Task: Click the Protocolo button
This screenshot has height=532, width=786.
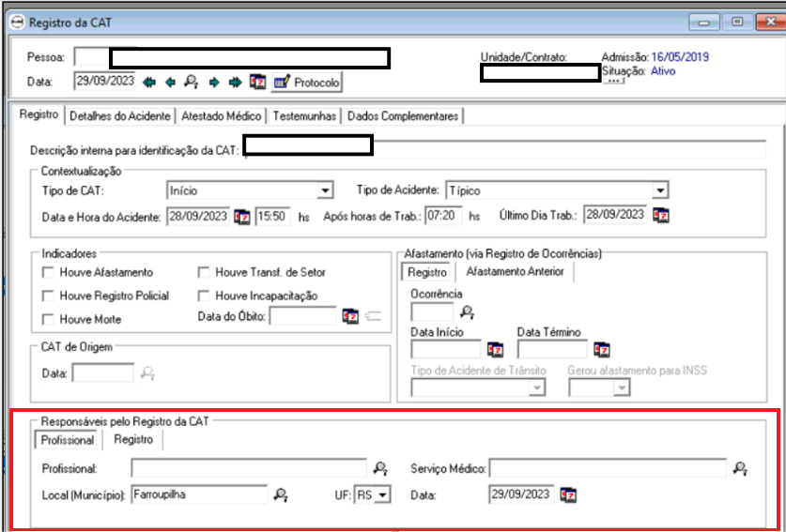Action: click(307, 83)
